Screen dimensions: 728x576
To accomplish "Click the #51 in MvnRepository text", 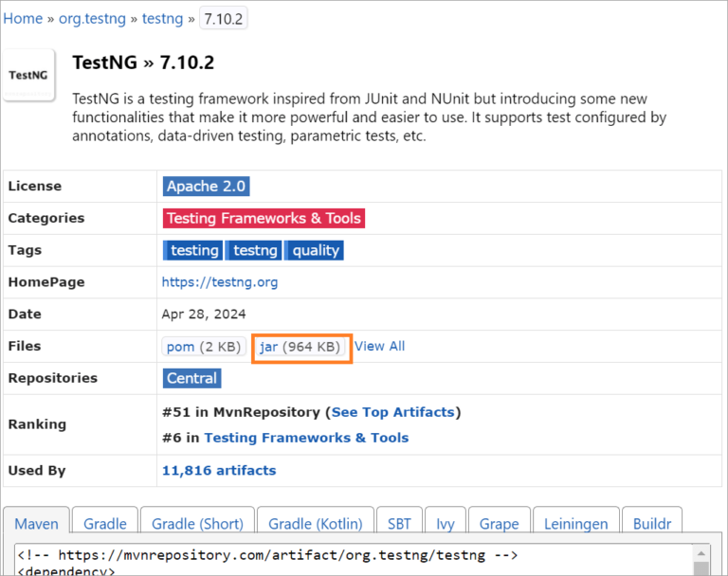I will click(241, 412).
